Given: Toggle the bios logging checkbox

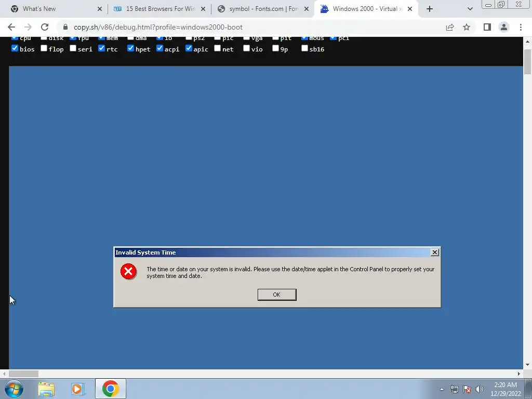Looking at the screenshot, I should (15, 48).
